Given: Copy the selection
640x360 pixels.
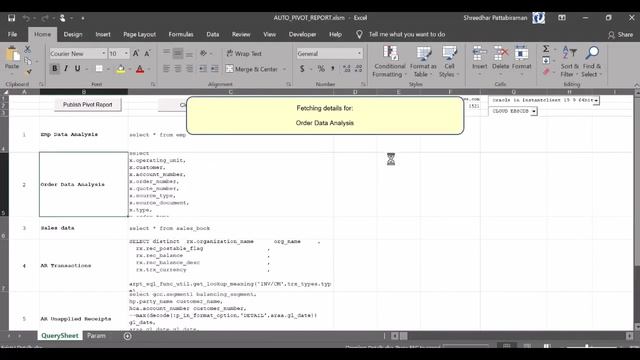Looking at the screenshot, I should [x=27, y=61].
